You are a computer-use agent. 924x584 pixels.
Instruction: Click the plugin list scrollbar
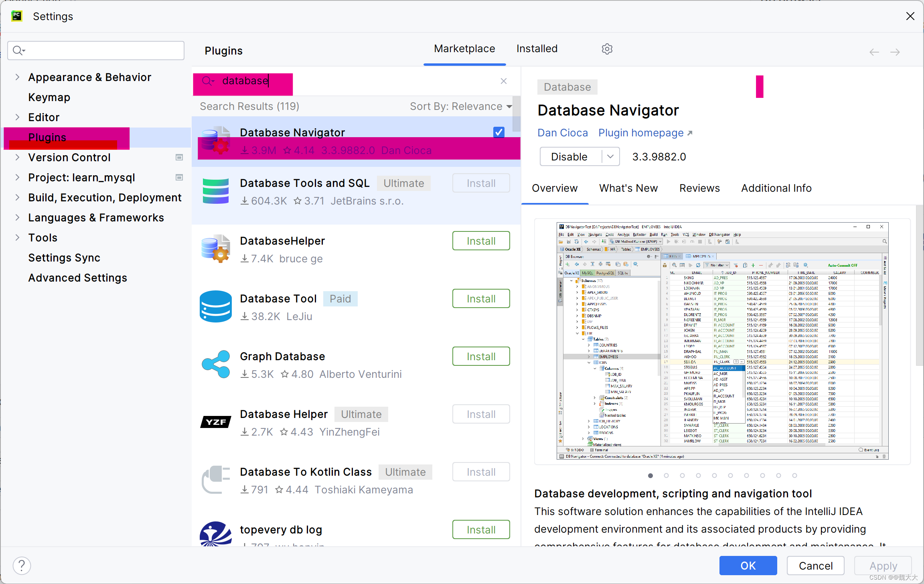(517, 114)
